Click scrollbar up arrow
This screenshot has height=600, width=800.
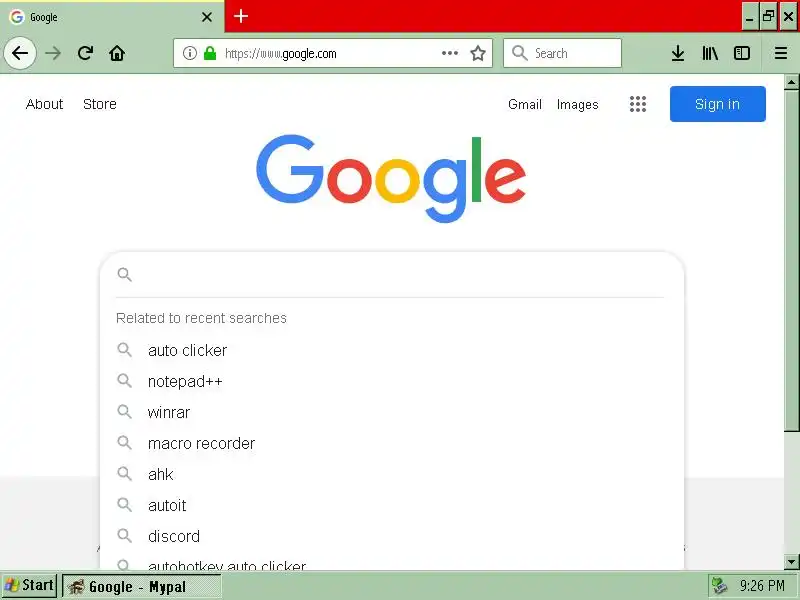point(791,82)
